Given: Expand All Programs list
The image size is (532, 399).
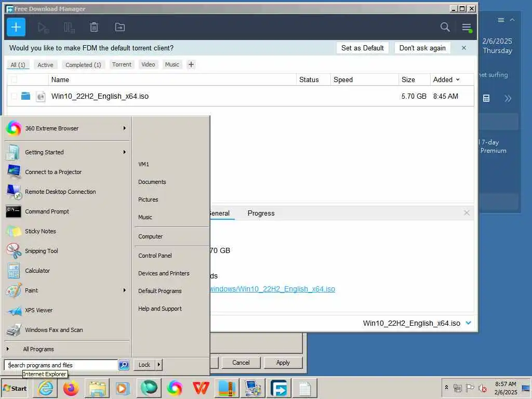Looking at the screenshot, I should click(38, 349).
